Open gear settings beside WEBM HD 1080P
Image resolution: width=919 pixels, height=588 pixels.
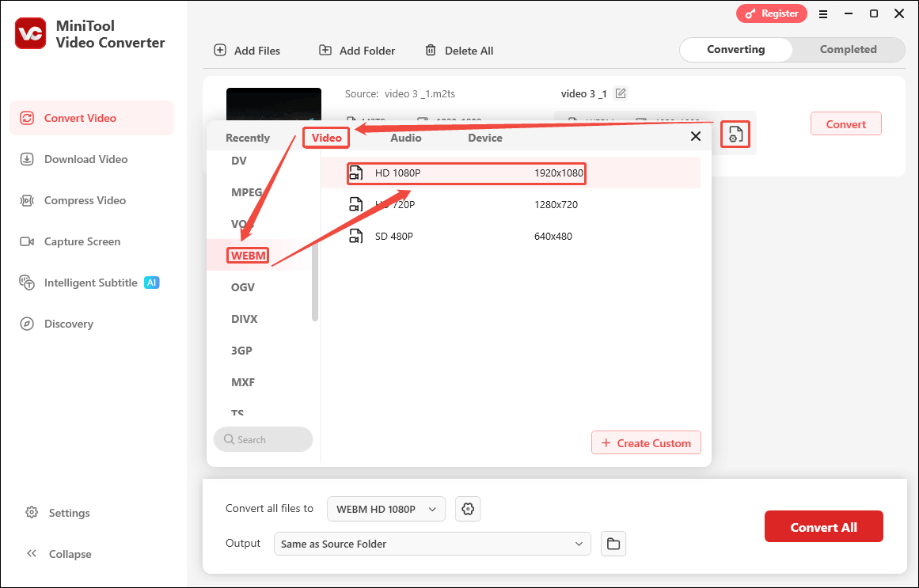[468, 509]
